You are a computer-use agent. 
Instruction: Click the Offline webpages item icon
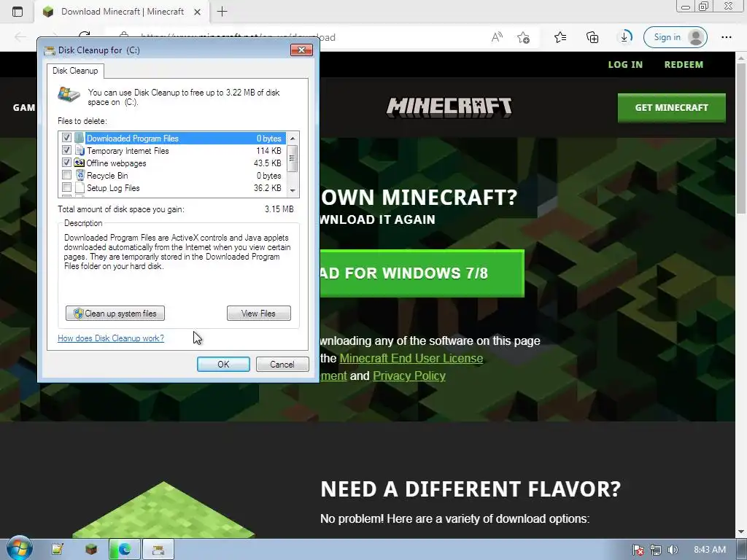coord(79,163)
